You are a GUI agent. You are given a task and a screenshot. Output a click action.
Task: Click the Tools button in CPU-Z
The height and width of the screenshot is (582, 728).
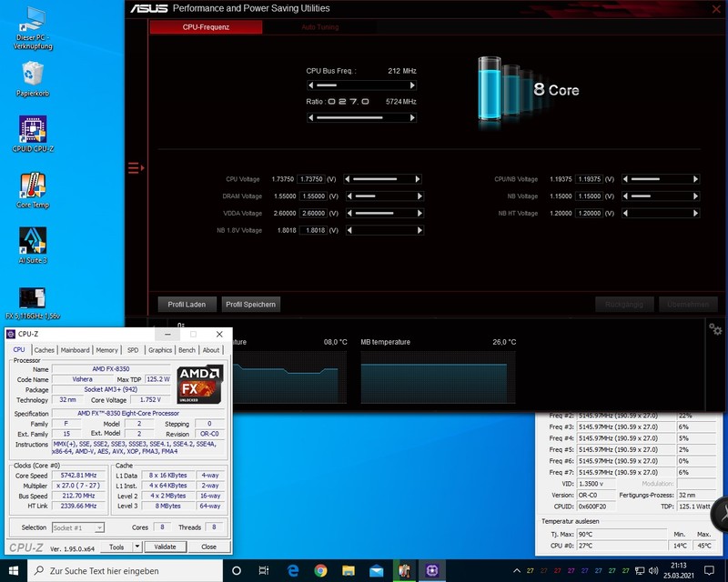(x=116, y=547)
